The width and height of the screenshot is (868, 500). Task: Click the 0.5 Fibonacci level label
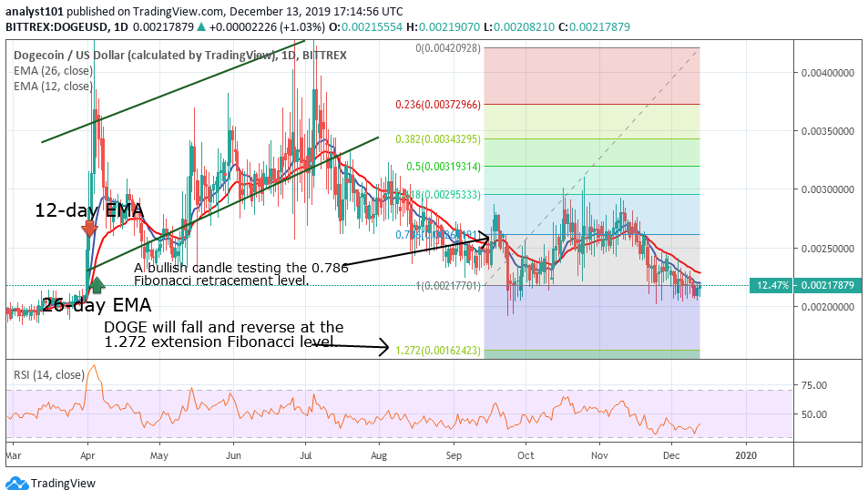[444, 167]
